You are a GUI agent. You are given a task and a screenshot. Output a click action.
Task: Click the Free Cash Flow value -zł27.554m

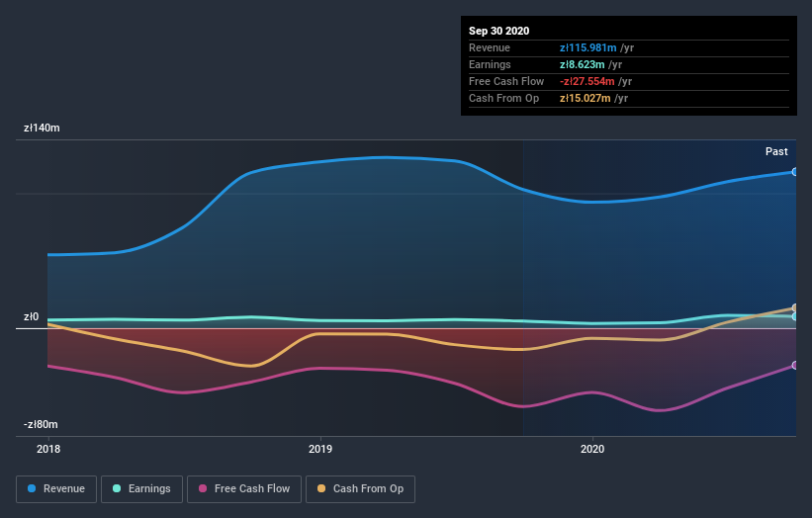[x=587, y=81]
